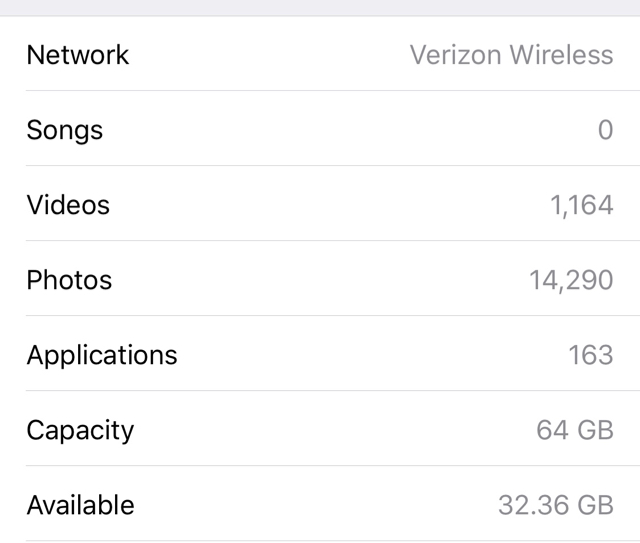
Task: Tap the Songs label
Action: [65, 130]
